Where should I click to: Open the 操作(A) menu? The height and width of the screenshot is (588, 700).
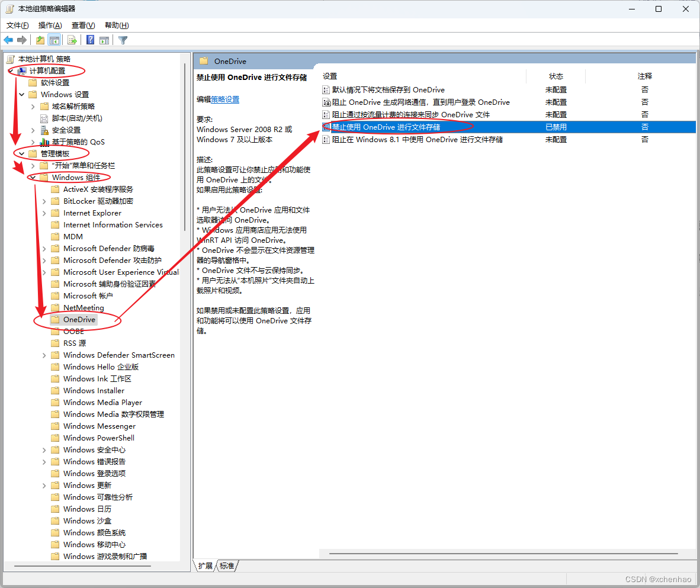coord(50,25)
